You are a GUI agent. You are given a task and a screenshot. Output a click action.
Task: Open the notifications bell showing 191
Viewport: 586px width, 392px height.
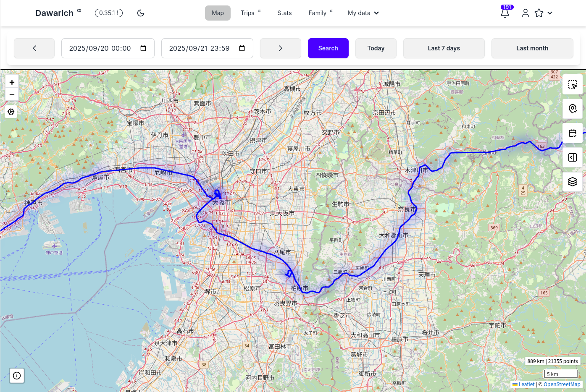pyautogui.click(x=505, y=13)
